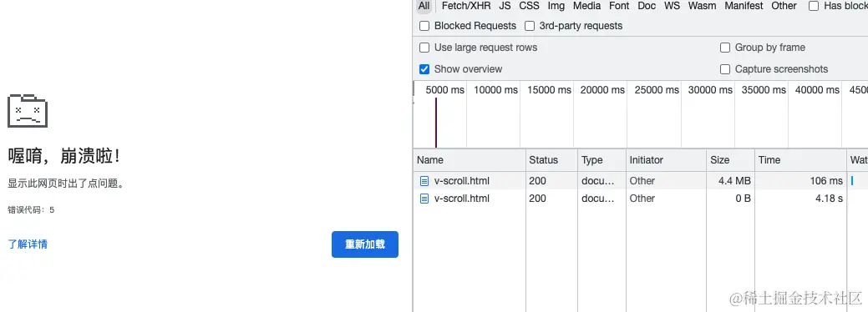
Task: Choose the WS filter
Action: pyautogui.click(x=672, y=6)
